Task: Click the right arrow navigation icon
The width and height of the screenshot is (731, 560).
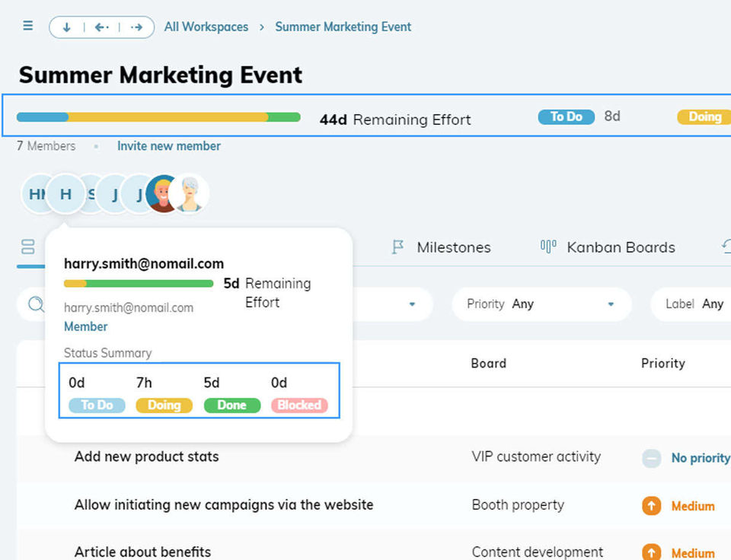Action: point(137,27)
